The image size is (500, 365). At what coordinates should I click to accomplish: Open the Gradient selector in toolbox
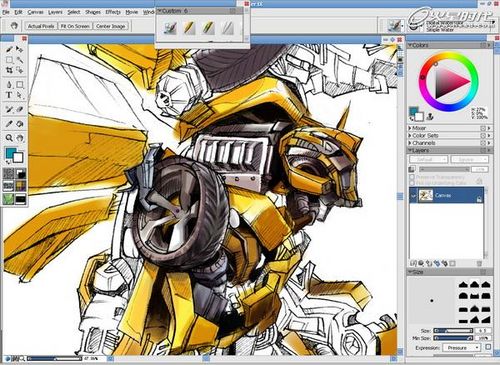[21, 174]
